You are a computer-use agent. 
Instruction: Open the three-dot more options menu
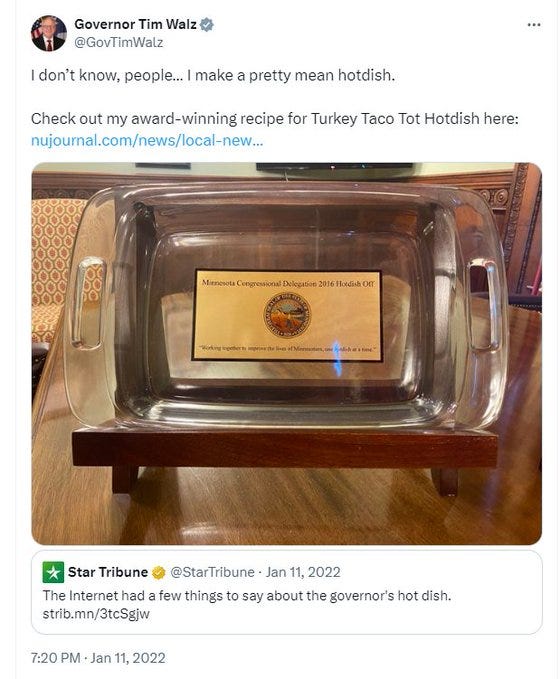click(x=534, y=25)
